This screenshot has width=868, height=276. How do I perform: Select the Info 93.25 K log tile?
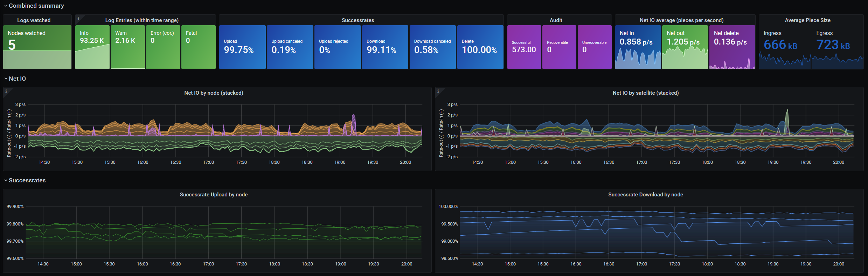coord(92,47)
